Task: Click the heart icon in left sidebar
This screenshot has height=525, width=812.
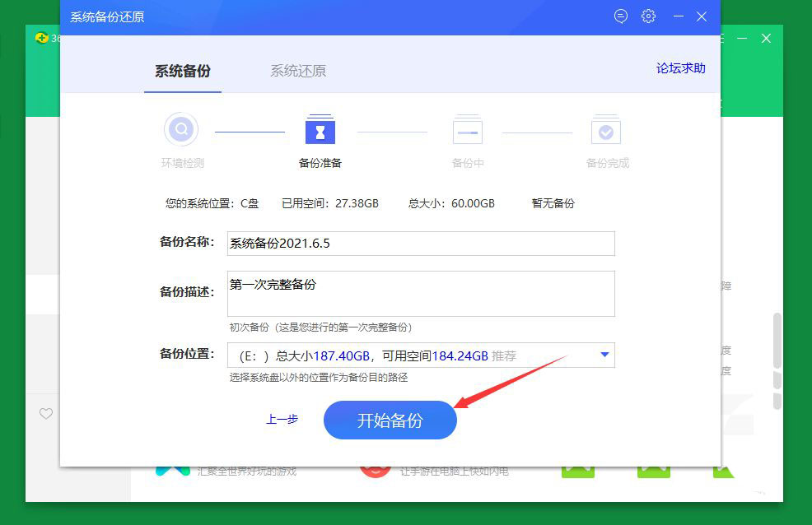Action: click(x=46, y=414)
